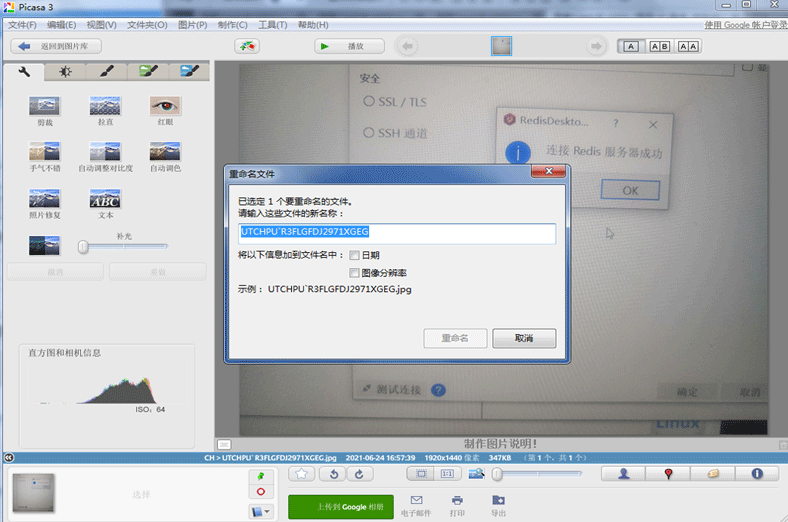Click the new filename input field
The width and height of the screenshot is (788, 522).
coord(397,234)
